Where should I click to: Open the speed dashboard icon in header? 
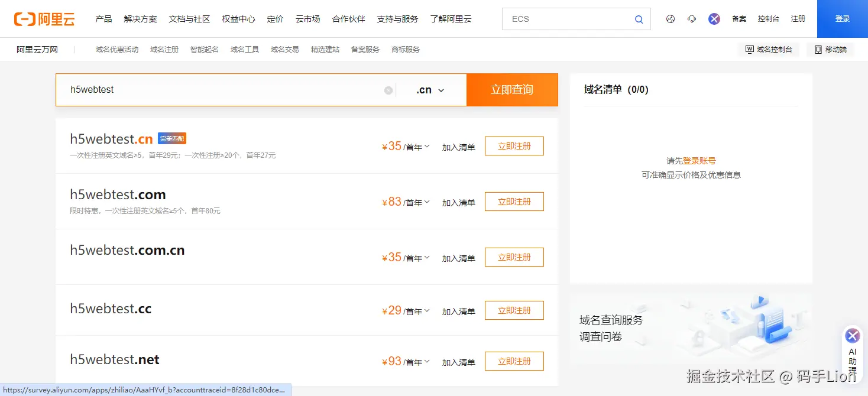pos(670,19)
